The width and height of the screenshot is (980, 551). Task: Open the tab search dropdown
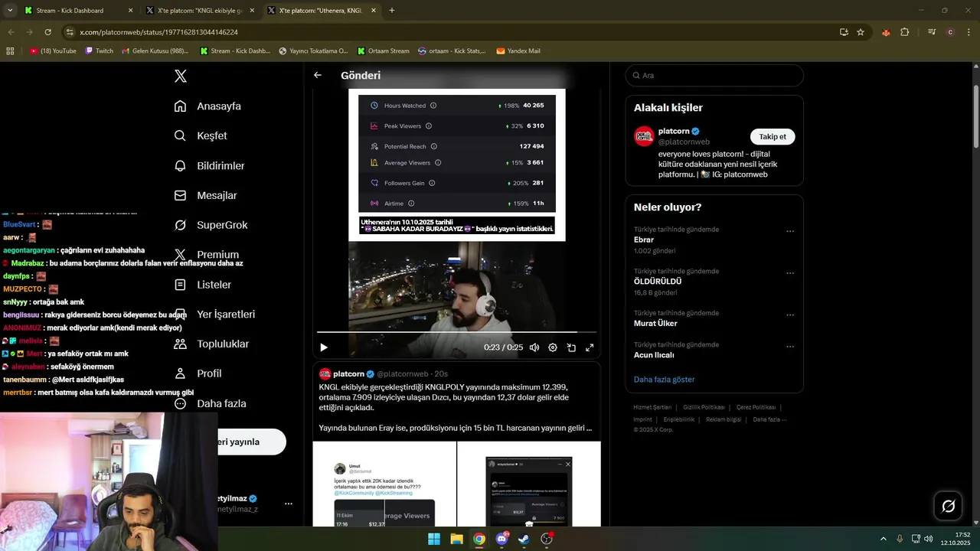pyautogui.click(x=10, y=11)
